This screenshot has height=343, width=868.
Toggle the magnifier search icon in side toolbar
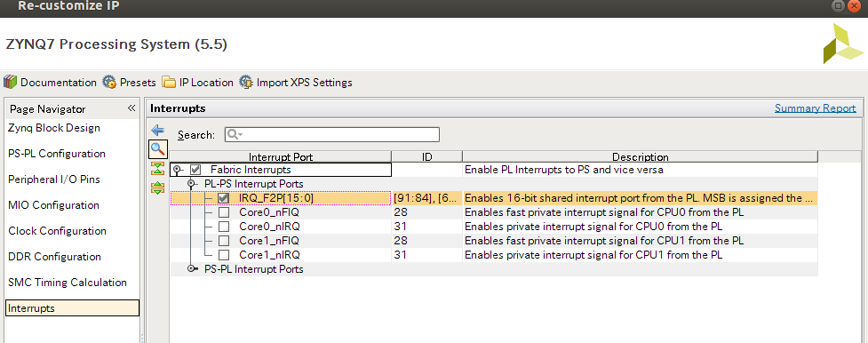click(x=158, y=148)
